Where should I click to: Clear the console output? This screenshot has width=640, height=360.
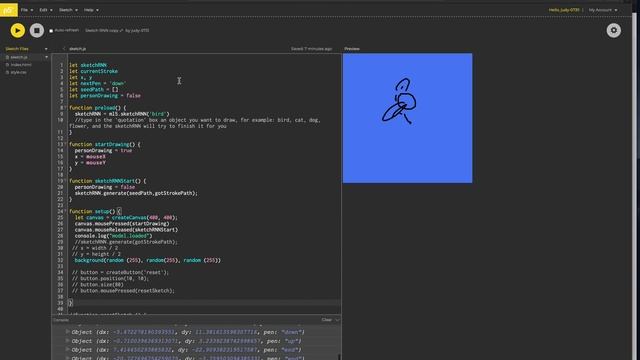pyautogui.click(x=327, y=320)
